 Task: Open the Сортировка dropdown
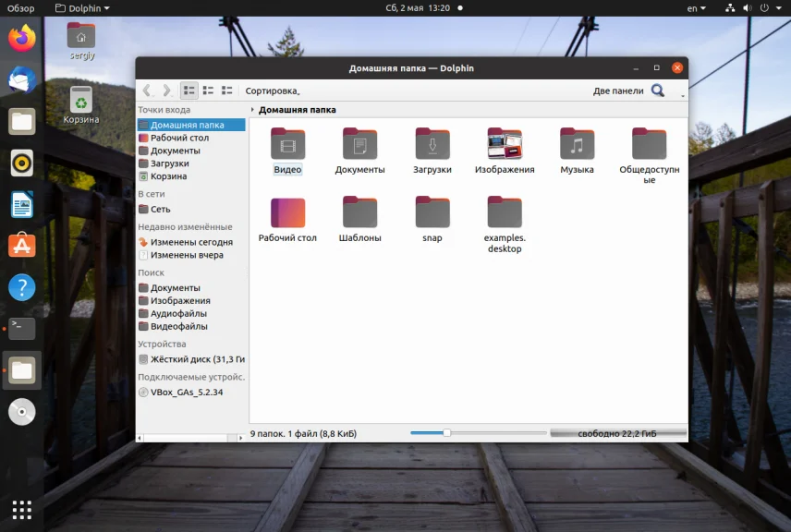tap(273, 91)
